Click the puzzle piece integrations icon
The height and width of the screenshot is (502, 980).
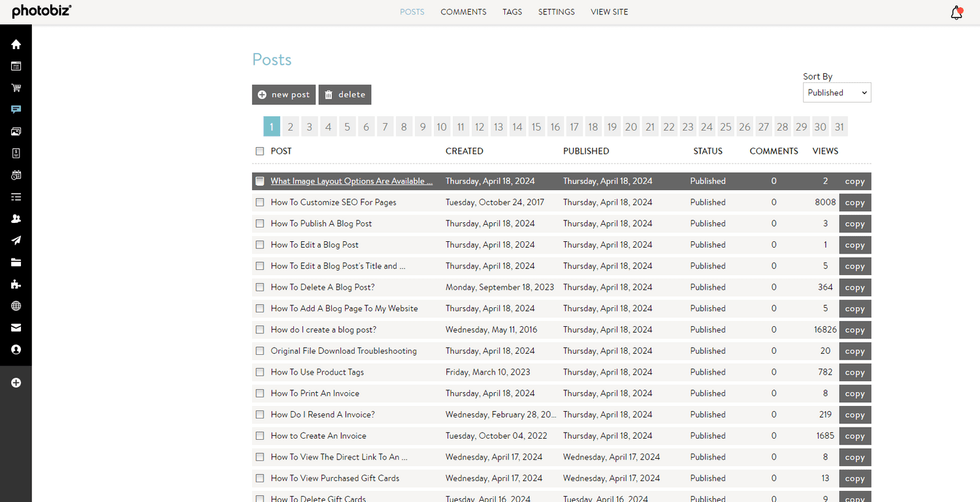(x=16, y=284)
